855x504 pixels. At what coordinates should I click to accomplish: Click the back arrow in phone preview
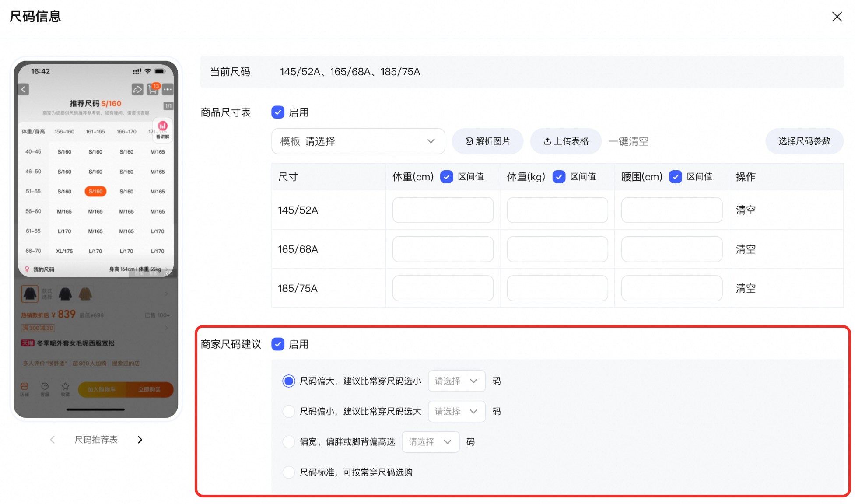24,90
